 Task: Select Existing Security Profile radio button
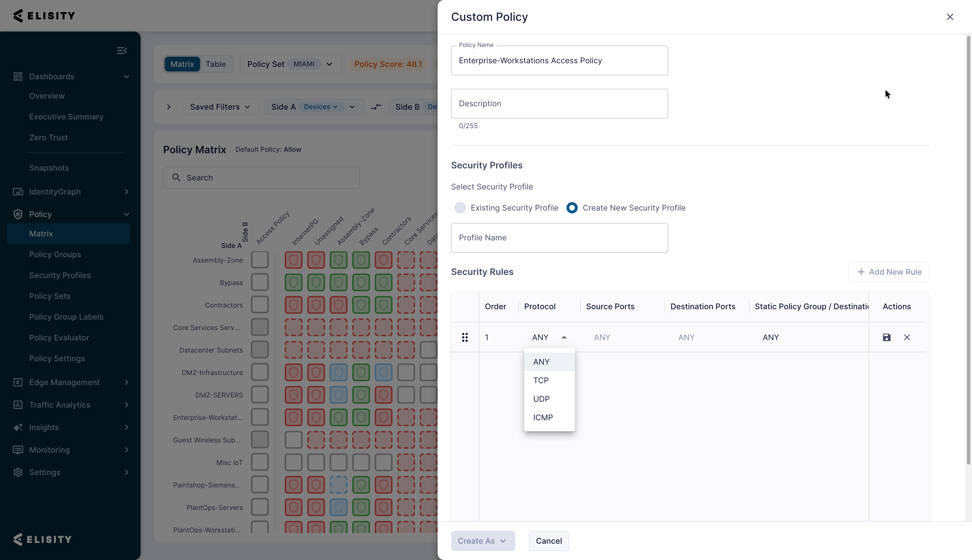click(x=460, y=208)
